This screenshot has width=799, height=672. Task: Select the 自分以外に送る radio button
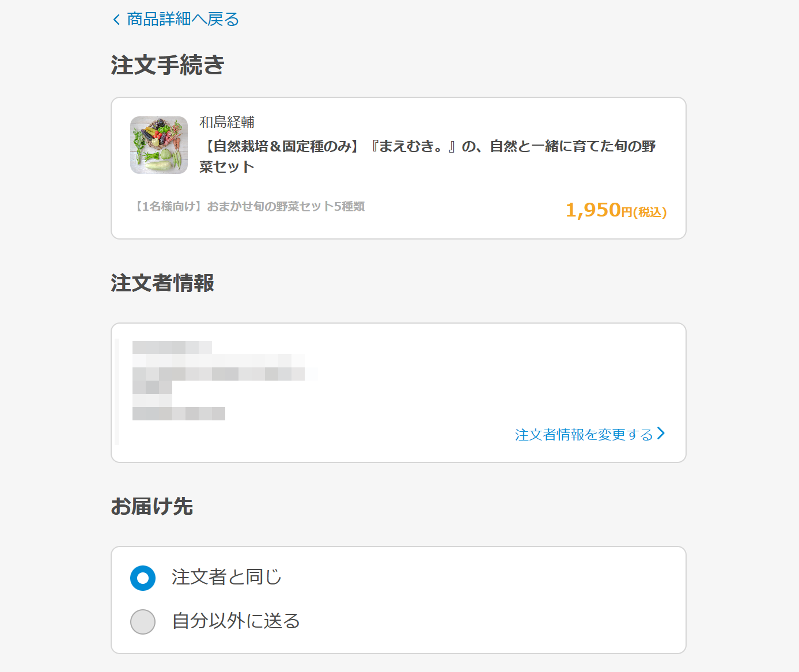tap(143, 622)
